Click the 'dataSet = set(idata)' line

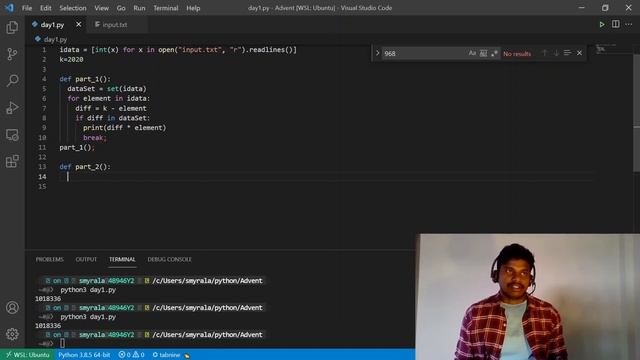point(107,89)
